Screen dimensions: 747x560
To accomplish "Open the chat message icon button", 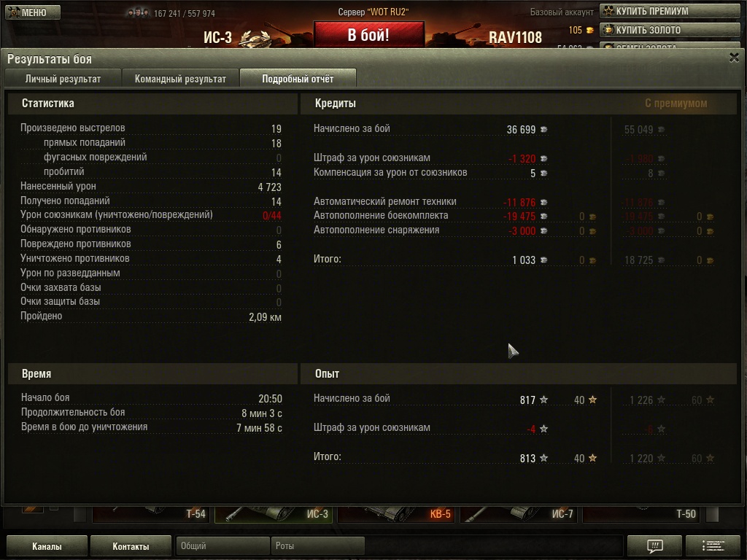I will [655, 545].
